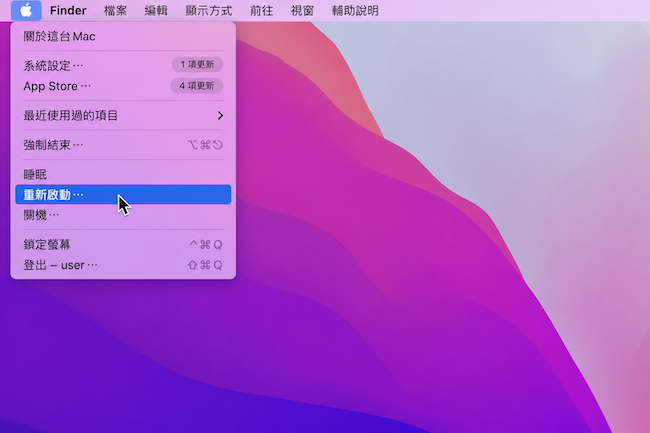This screenshot has width=650, height=433.
Task: Choose 強制結束 menu item
Action: click(123, 145)
